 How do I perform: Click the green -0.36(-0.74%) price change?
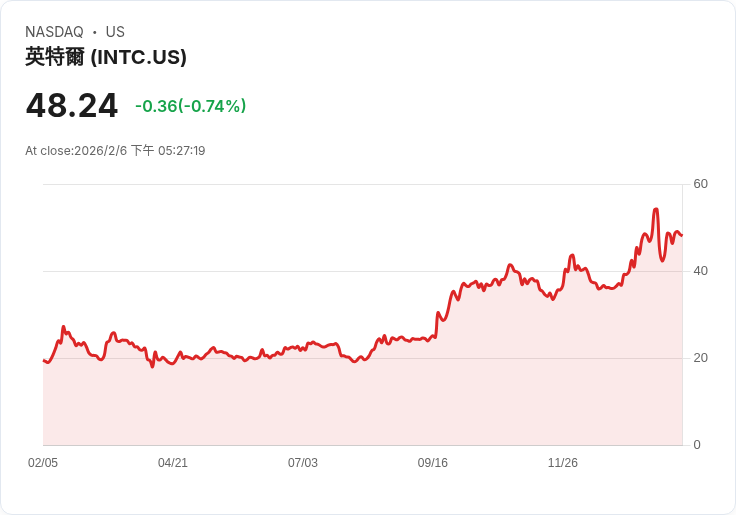point(190,106)
